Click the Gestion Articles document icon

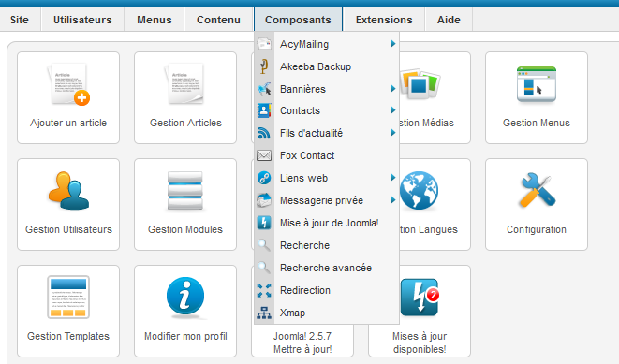[x=184, y=84]
